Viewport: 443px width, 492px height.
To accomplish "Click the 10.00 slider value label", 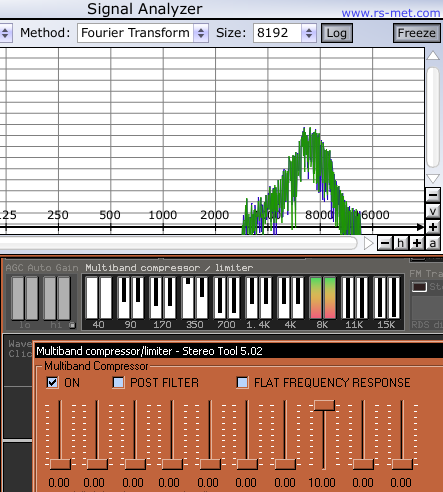I will (322, 483).
